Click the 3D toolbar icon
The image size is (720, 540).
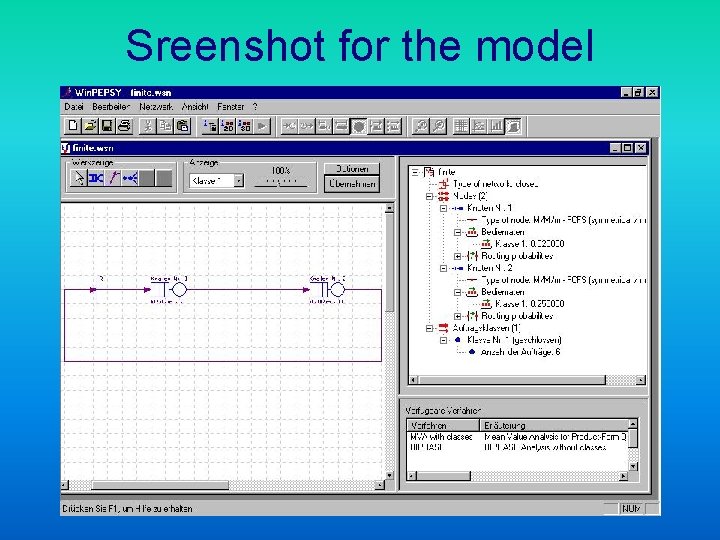(x=245, y=126)
